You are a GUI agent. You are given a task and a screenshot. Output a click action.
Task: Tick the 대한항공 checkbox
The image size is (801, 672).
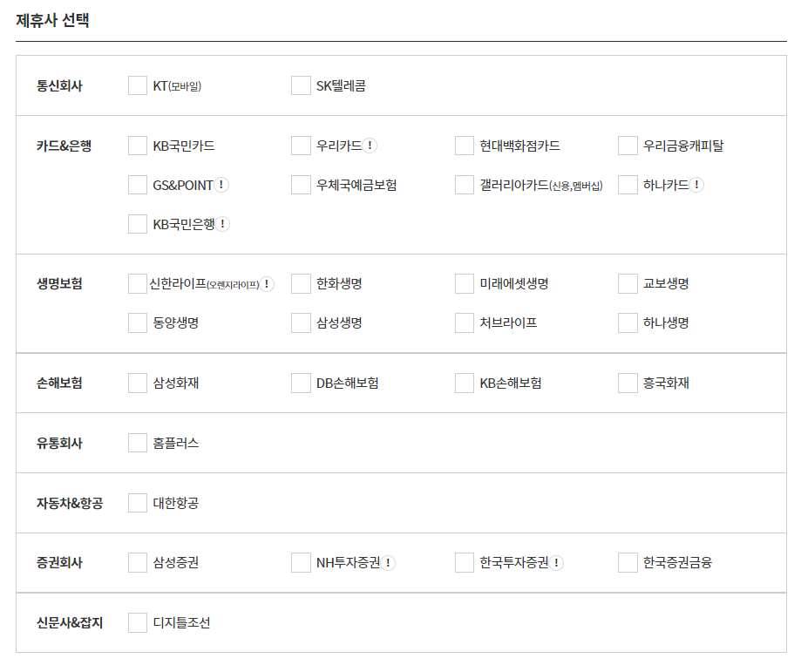138,504
